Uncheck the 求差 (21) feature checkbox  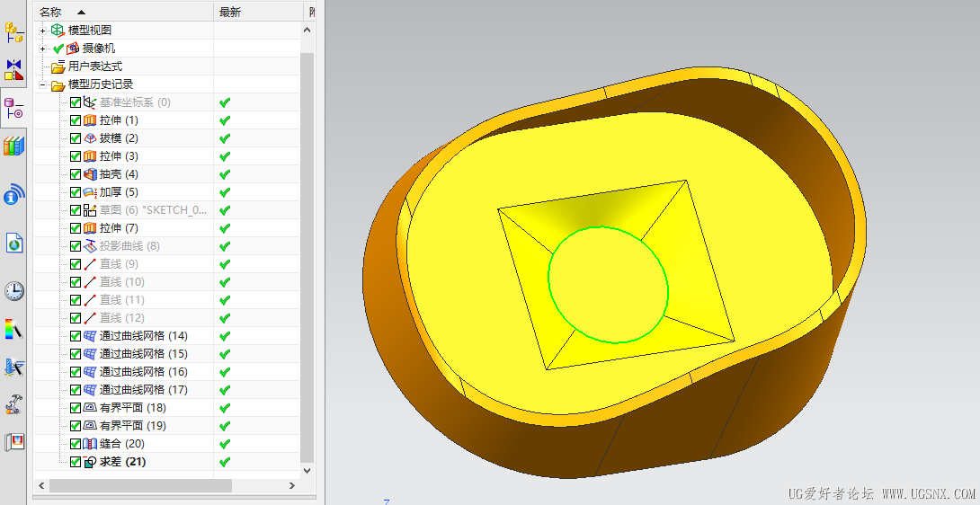76,462
